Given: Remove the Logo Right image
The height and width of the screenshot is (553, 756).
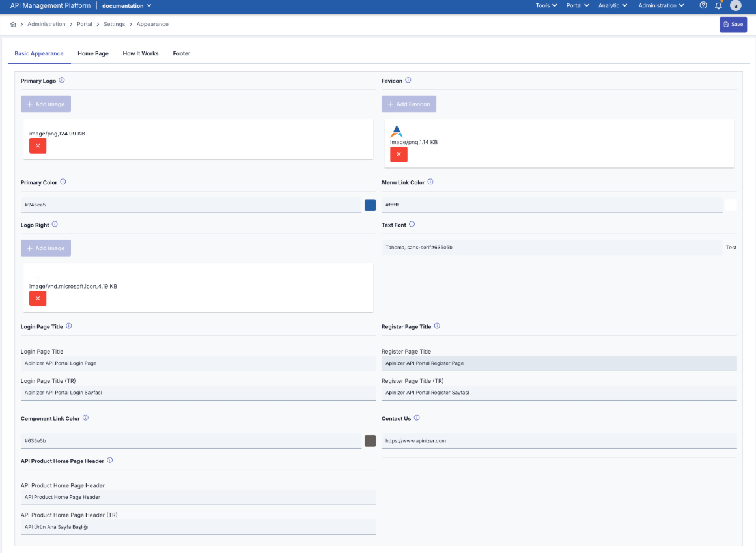Looking at the screenshot, I should pyautogui.click(x=38, y=298).
